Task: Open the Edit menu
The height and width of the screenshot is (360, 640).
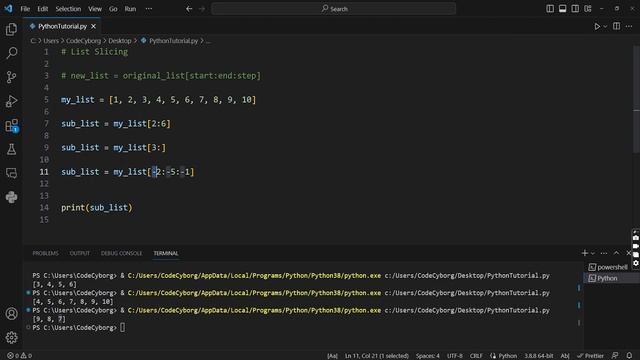Action: coord(43,9)
